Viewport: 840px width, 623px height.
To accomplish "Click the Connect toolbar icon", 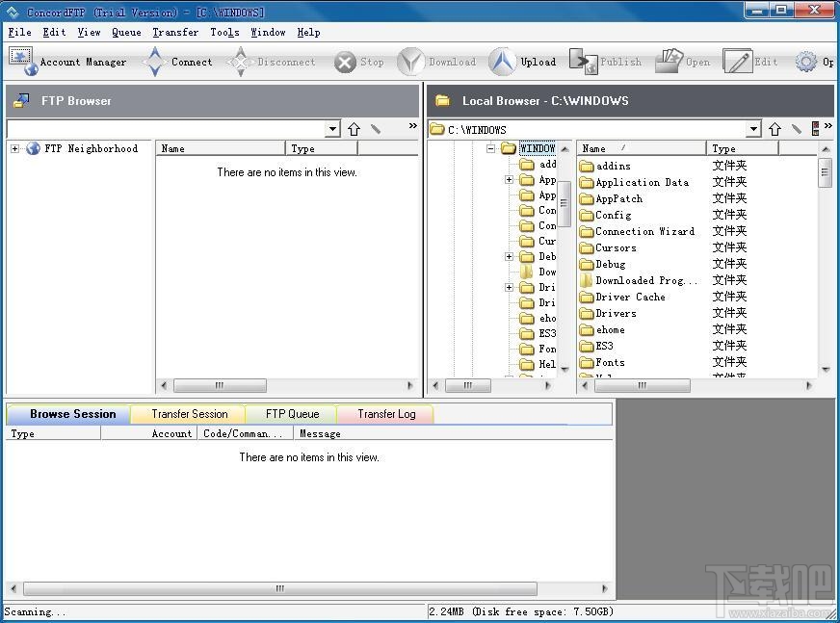I will click(x=155, y=62).
